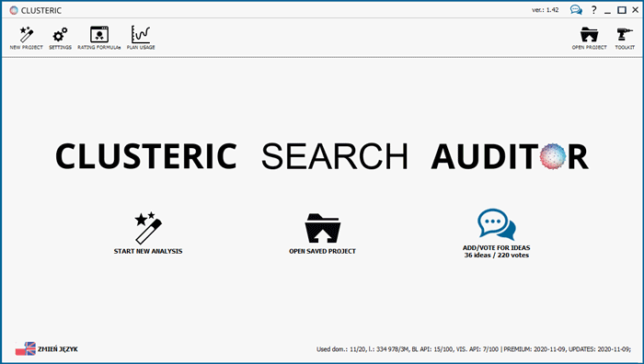The image size is (644, 364).
Task: Switch language via the flag icon
Action: point(26,348)
